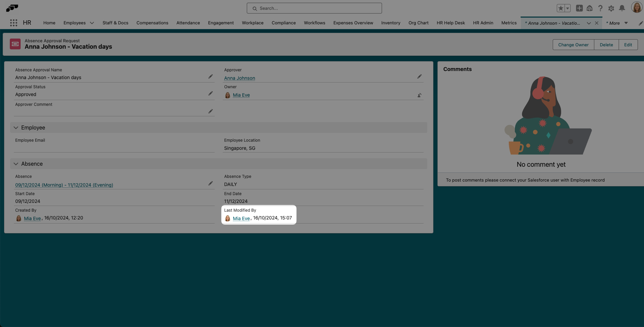Viewport: 644px width, 327px height.
Task: Open Mia Eve's owner record link
Action: (x=241, y=95)
